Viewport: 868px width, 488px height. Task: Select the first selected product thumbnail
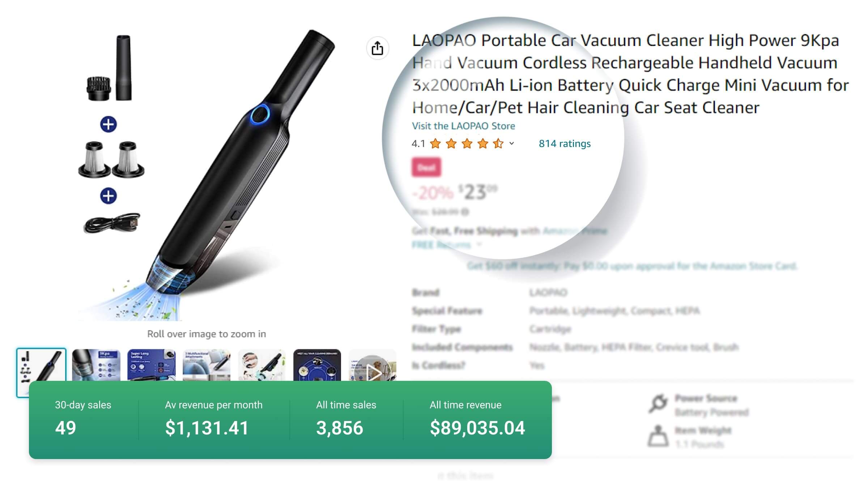(41, 365)
